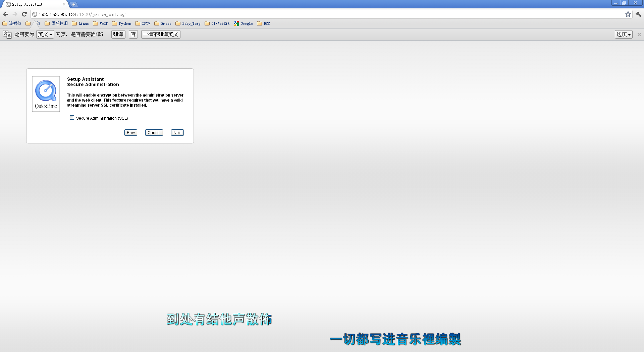The width and height of the screenshot is (644, 352).
Task: Click the Cancel button
Action: (154, 132)
